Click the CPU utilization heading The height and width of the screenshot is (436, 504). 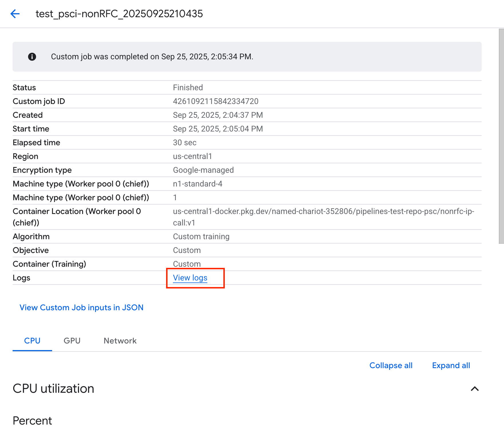54,389
